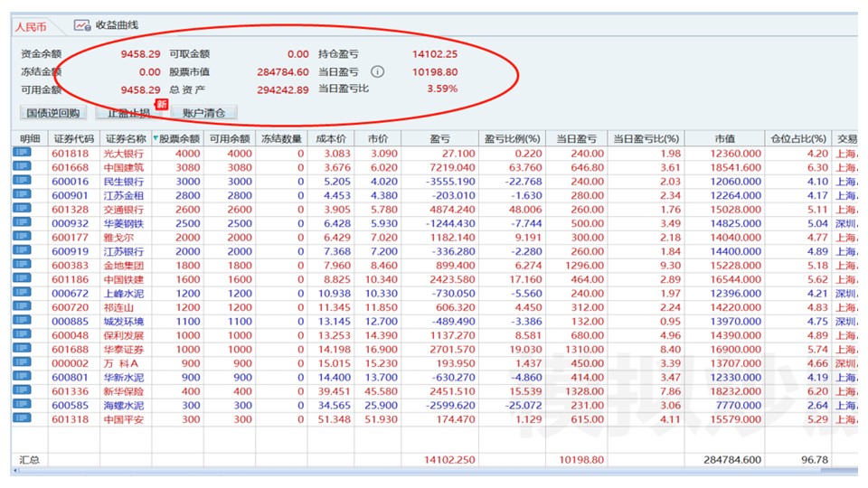
Task: Select stock name 中国建筑
Action: coord(124,167)
